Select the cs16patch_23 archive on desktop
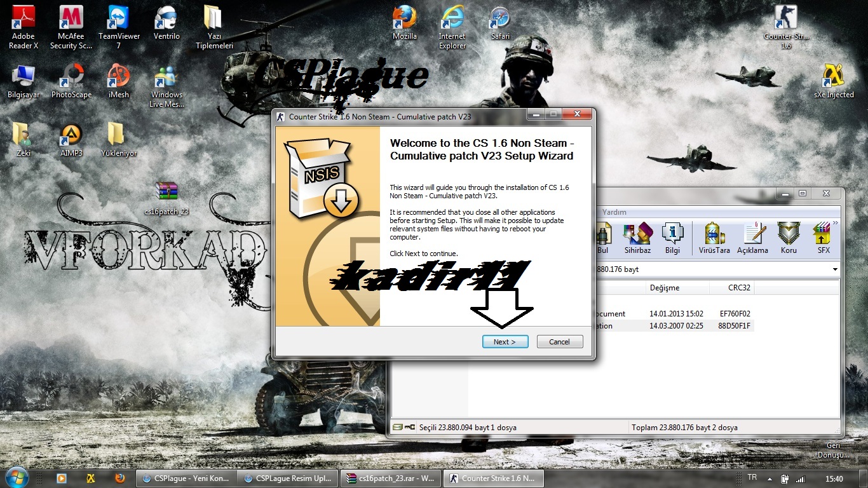 (166, 198)
